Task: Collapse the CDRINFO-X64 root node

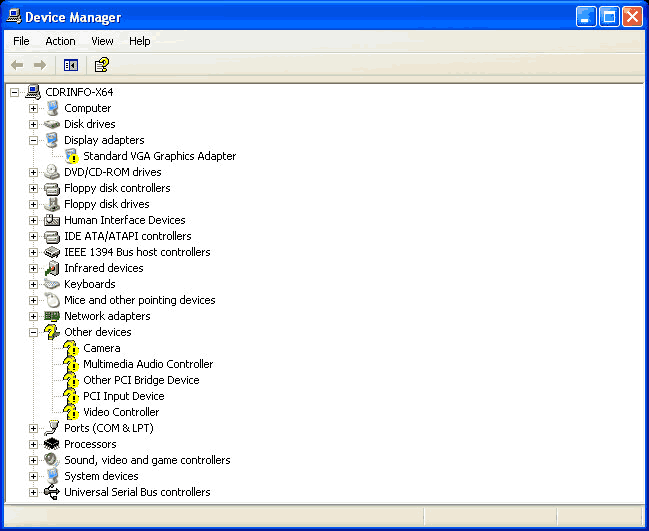Action: pyautogui.click(x=14, y=92)
